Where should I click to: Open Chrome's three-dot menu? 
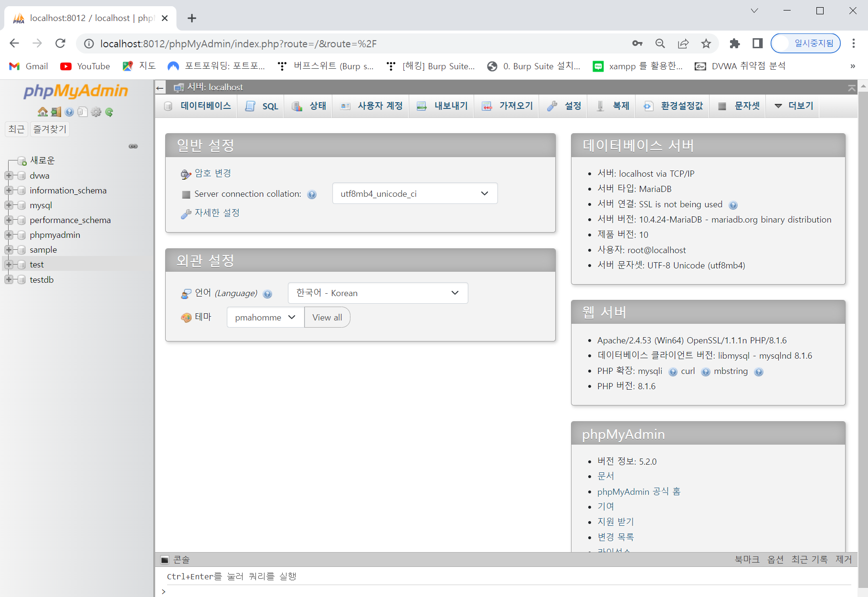854,43
